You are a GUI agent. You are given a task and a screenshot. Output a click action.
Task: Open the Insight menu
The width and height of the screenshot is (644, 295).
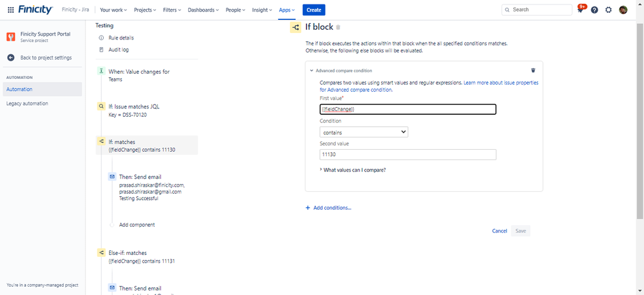[262, 10]
